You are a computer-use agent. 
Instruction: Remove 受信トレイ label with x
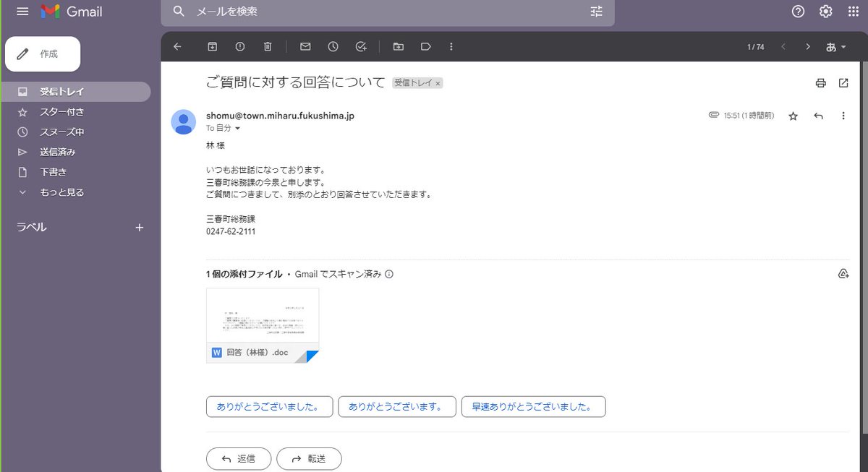tap(438, 83)
